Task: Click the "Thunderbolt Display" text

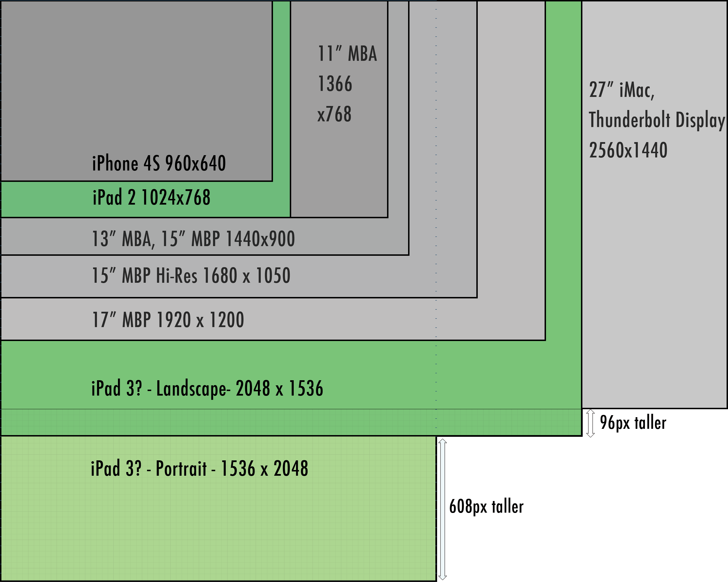Action: 657,120
